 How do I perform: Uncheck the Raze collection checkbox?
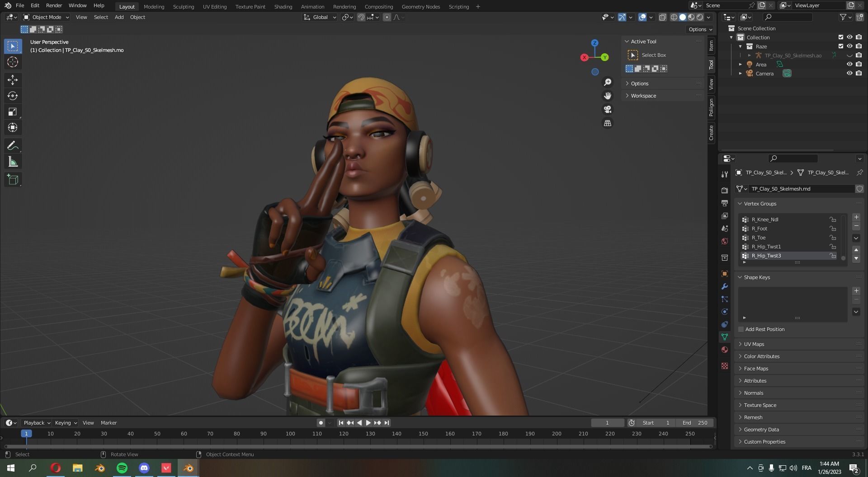(x=840, y=47)
